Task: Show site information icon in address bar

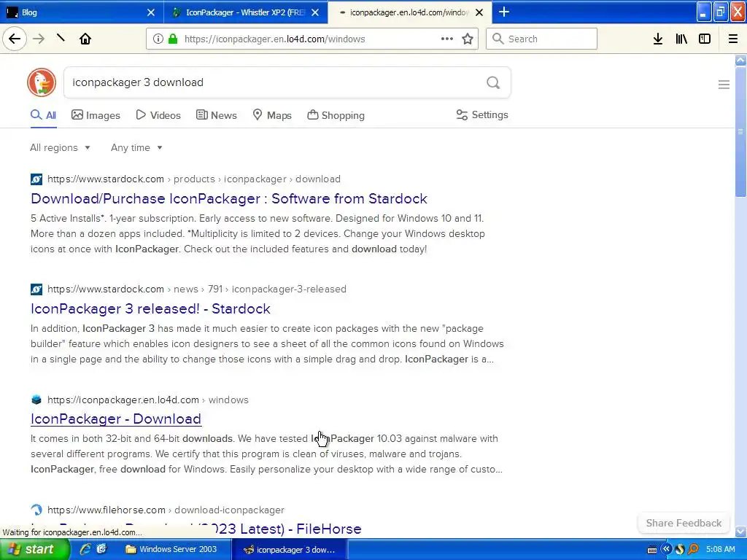Action: pyautogui.click(x=158, y=39)
